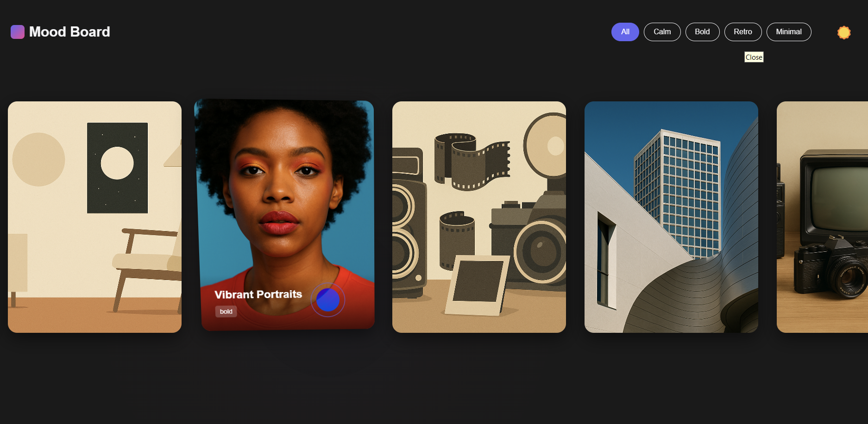868x424 pixels.
Task: Click the blue circle on Vibrant Portraits card
Action: pos(328,300)
